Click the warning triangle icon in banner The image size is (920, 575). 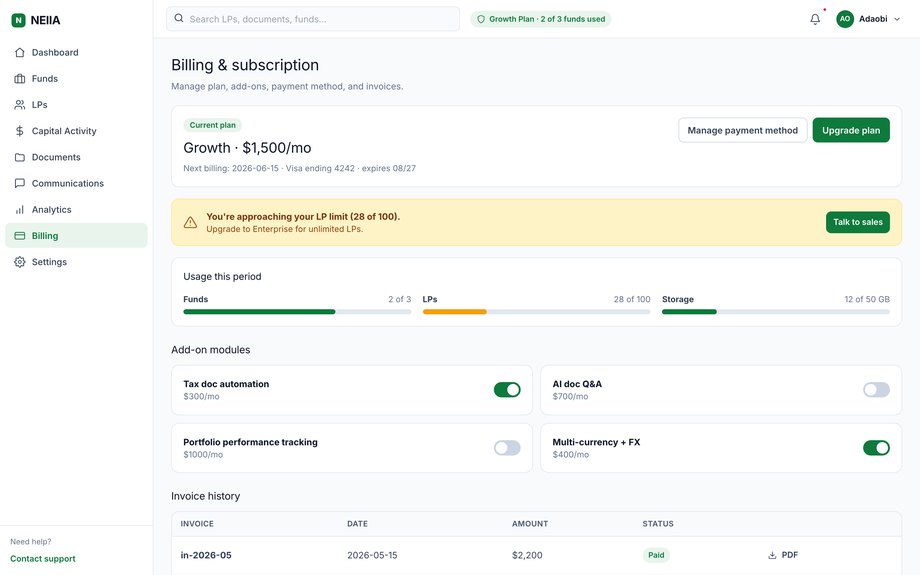pos(190,222)
